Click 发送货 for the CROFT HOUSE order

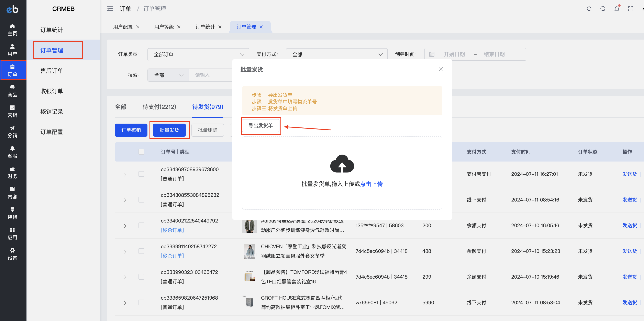pyautogui.click(x=630, y=302)
